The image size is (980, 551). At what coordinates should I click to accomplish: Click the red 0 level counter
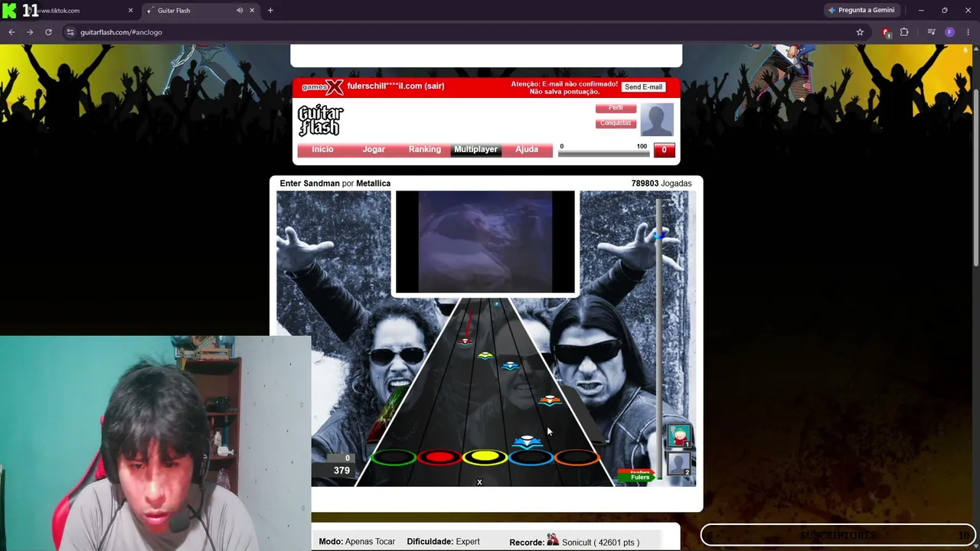pos(664,150)
